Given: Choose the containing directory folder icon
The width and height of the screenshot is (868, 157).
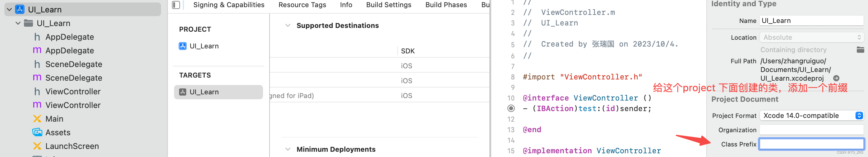Looking at the screenshot, I should pos(860,50).
